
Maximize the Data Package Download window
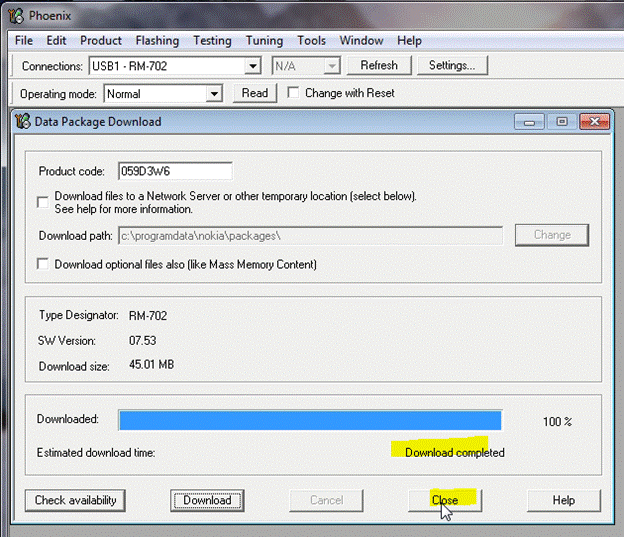click(562, 122)
